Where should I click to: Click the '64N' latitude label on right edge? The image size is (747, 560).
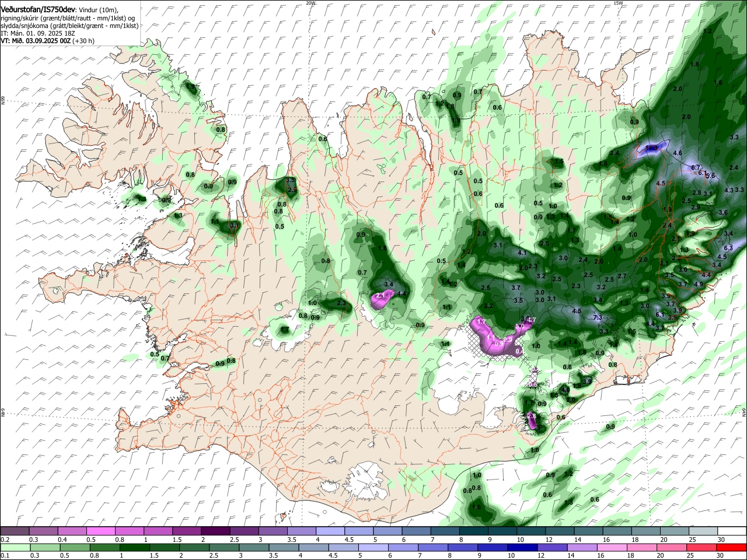pyautogui.click(x=744, y=412)
